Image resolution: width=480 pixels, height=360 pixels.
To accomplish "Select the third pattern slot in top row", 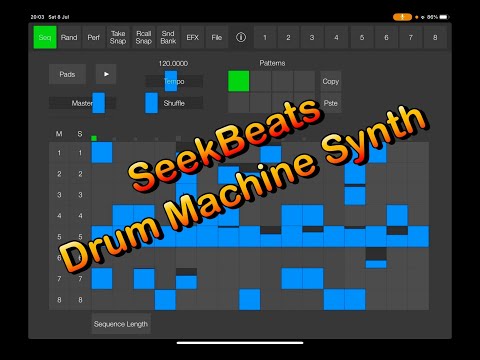I will [282, 81].
